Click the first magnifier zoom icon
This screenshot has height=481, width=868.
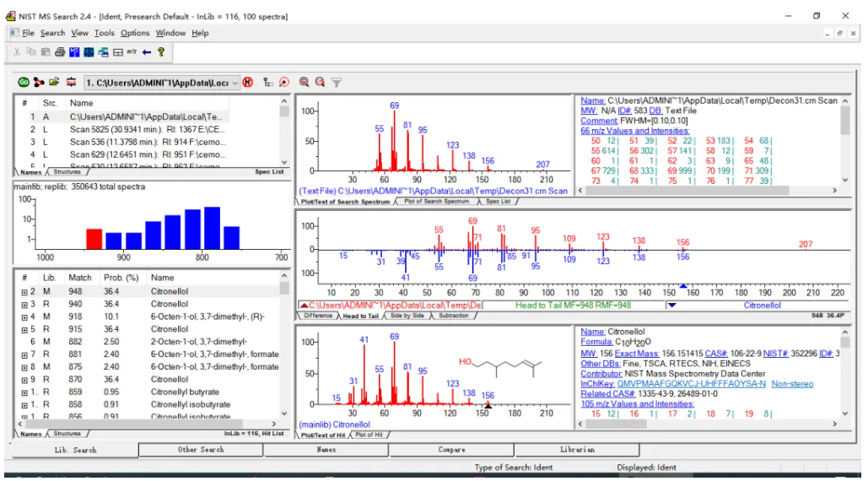pos(304,82)
